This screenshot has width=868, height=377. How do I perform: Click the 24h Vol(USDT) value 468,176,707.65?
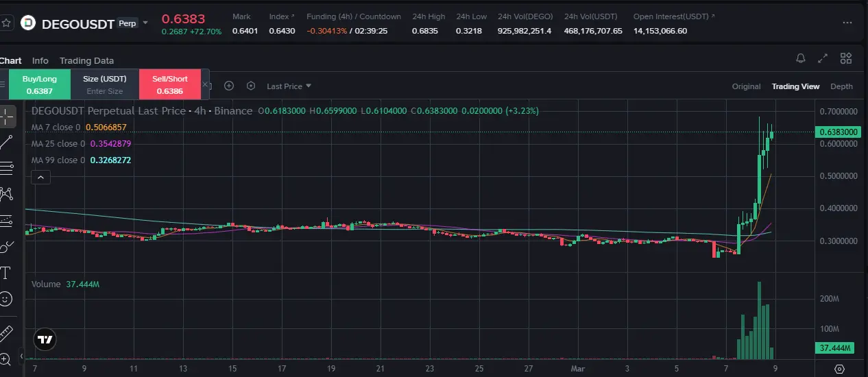(x=593, y=31)
